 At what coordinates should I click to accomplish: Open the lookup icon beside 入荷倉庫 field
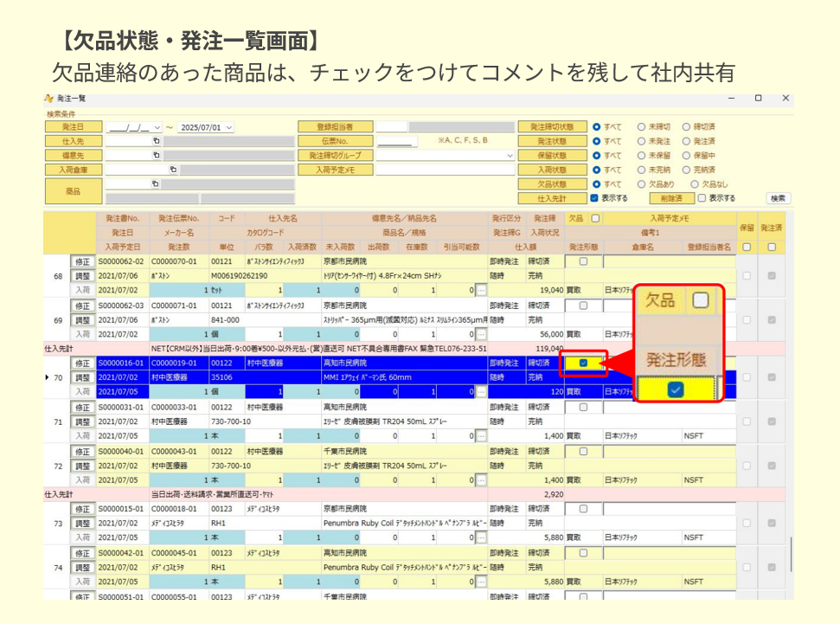tap(173, 170)
